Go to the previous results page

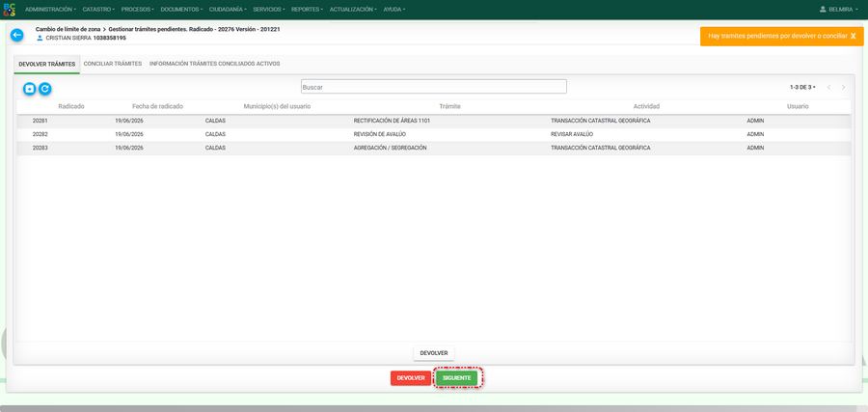[x=828, y=88]
